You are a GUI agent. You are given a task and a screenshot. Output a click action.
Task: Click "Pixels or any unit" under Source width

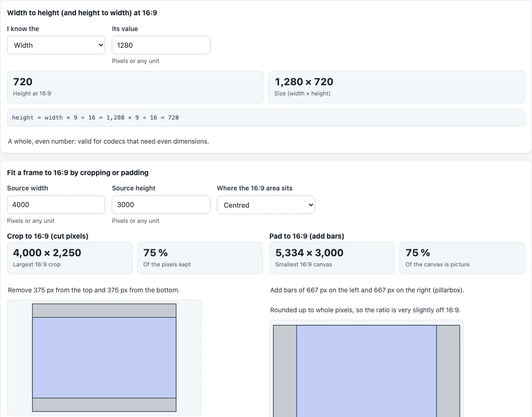[x=31, y=221]
